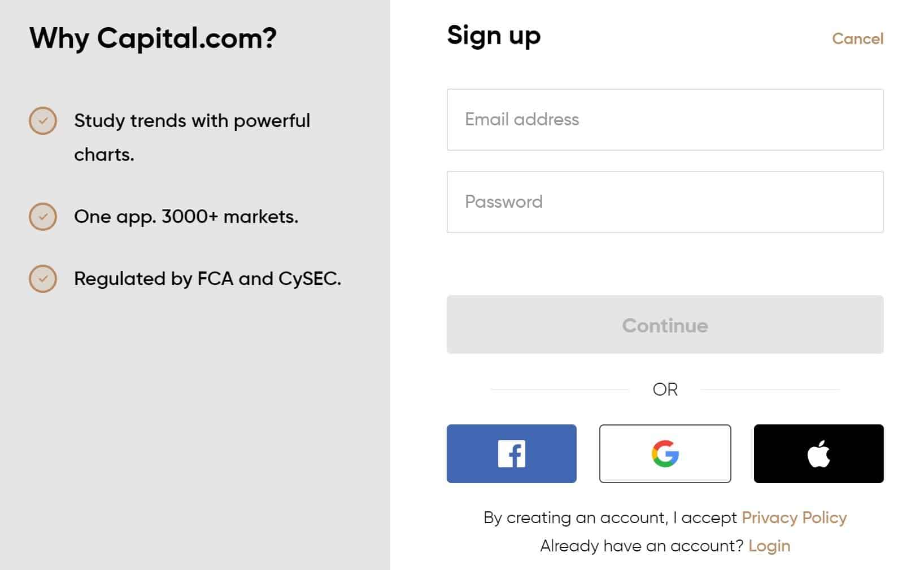This screenshot has height=570, width=924.
Task: Open the Privacy Policy link
Action: tap(794, 518)
